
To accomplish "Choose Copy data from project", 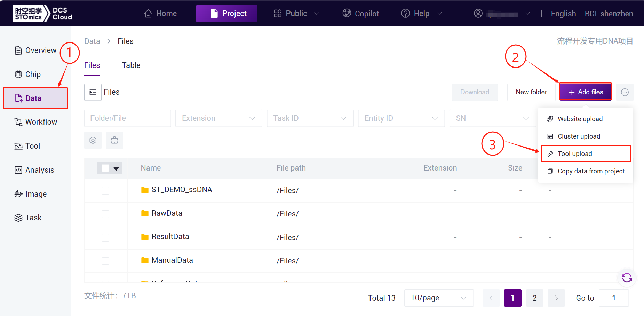I will tap(586, 171).
